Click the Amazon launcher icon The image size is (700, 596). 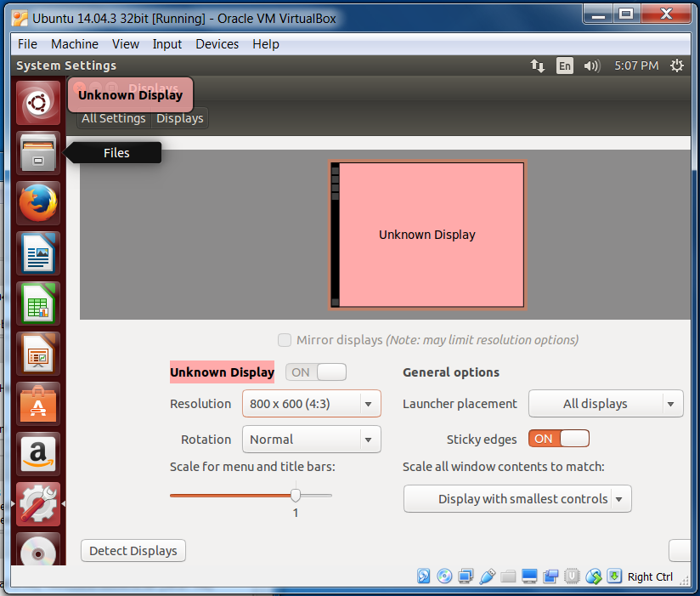37,453
